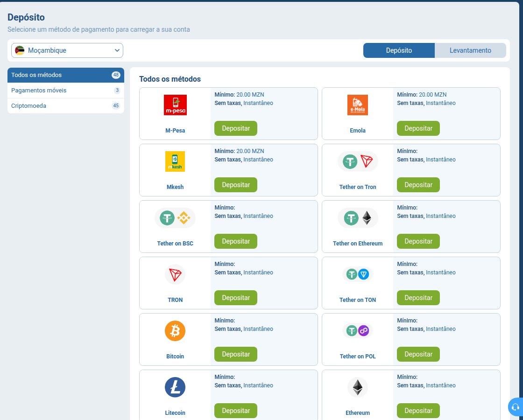Click the Ethereum diamond logo

358,387
